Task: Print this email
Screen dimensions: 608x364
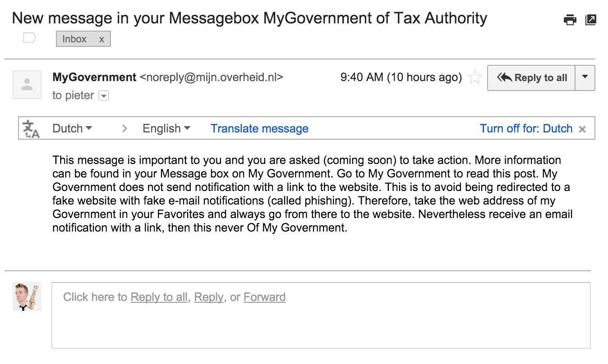Action: [570, 20]
